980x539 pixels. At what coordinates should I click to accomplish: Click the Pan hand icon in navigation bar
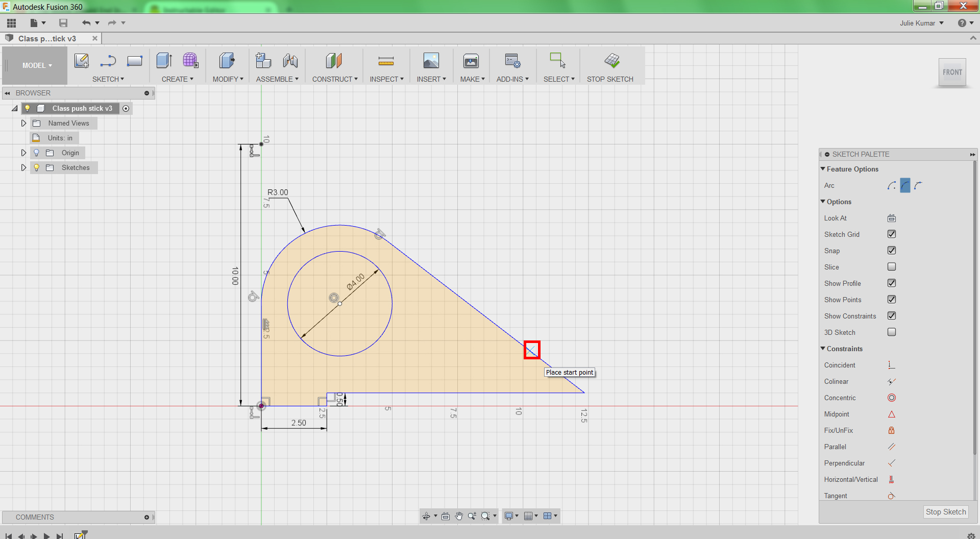click(x=459, y=516)
